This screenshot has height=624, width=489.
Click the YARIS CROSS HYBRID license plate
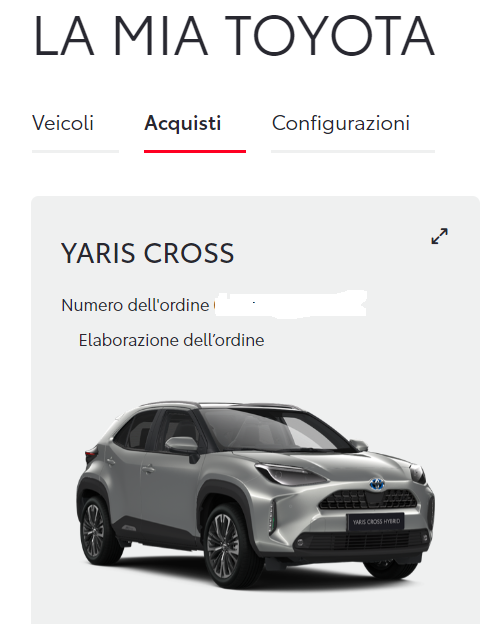coord(376,522)
